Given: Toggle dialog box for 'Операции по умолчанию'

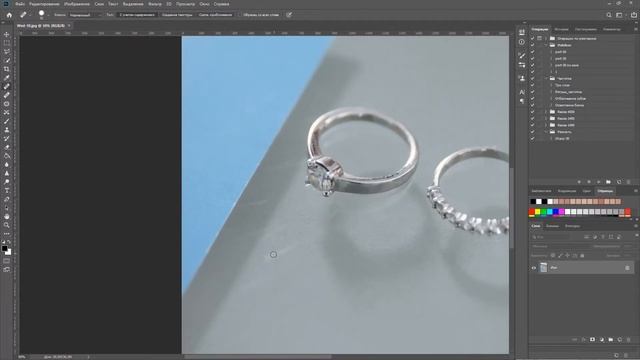Looking at the screenshot, I should pyautogui.click(x=539, y=38).
